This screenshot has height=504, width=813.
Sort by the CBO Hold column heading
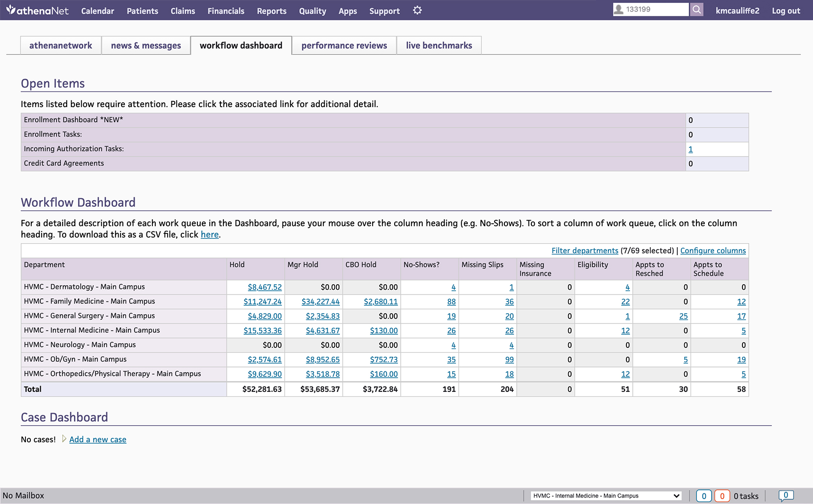(361, 265)
